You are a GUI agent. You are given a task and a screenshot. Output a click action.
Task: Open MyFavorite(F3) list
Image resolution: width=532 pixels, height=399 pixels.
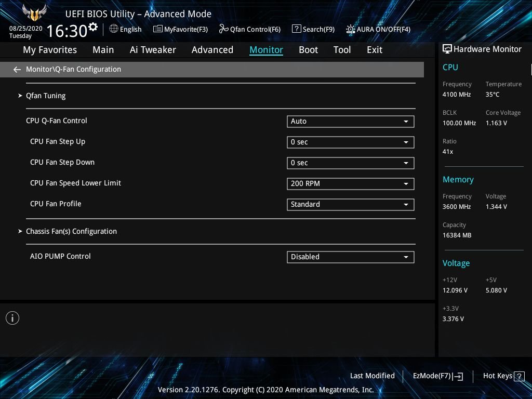point(180,29)
